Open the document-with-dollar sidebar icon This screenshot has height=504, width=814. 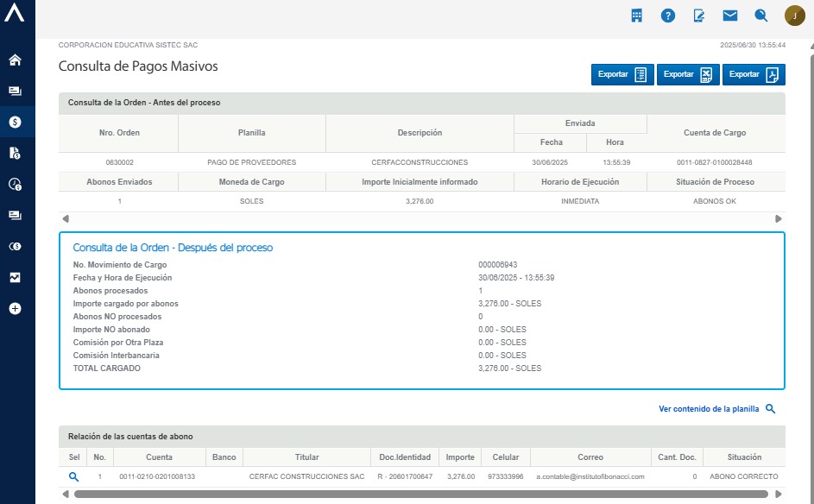[15, 153]
